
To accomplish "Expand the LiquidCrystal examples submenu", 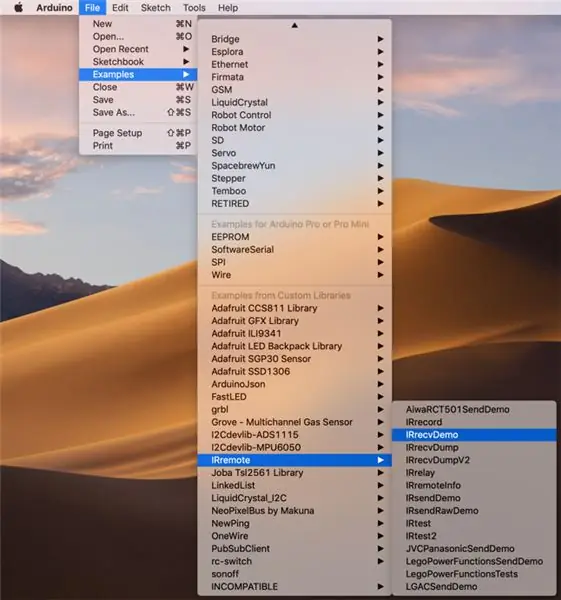I will coord(294,102).
